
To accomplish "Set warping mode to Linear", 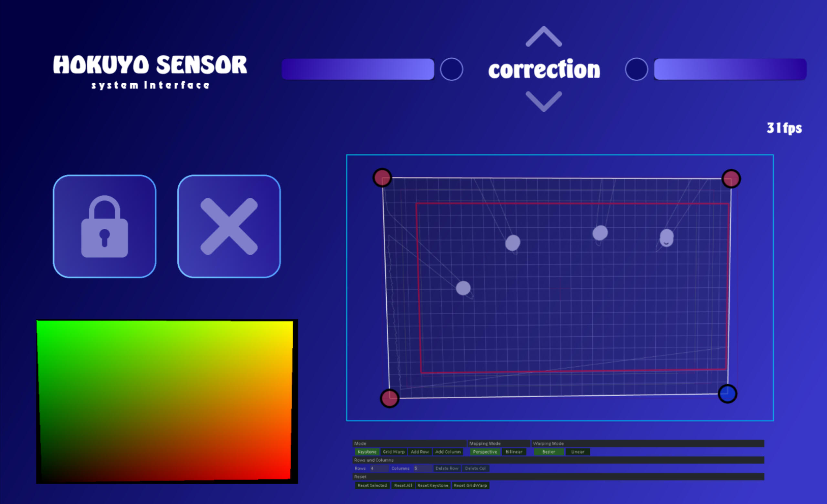I will [577, 452].
